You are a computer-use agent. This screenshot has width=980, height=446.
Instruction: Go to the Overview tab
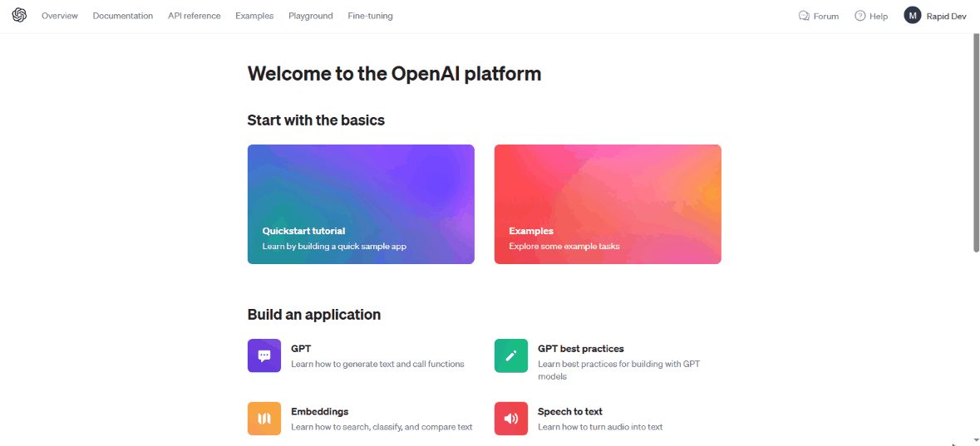[x=60, y=17]
